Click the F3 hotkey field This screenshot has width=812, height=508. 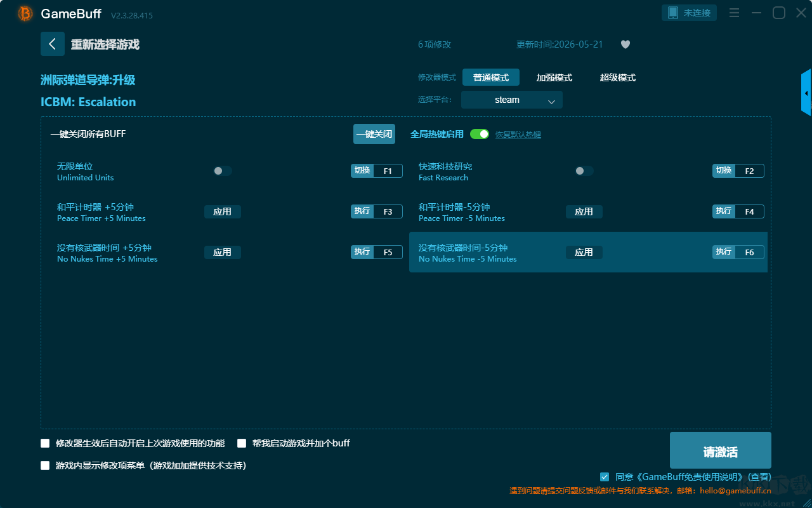pos(388,211)
